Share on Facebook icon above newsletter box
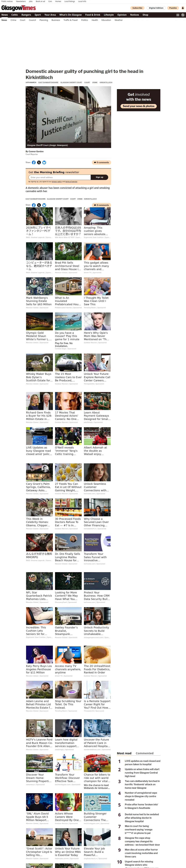 [34, 162]
